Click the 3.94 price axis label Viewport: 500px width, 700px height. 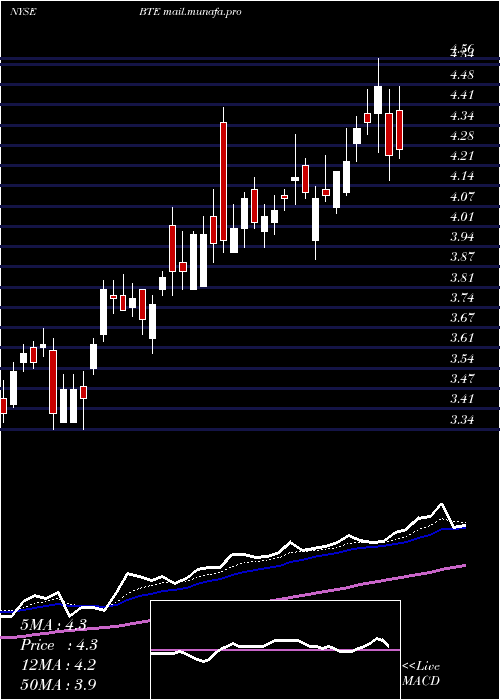(x=462, y=237)
